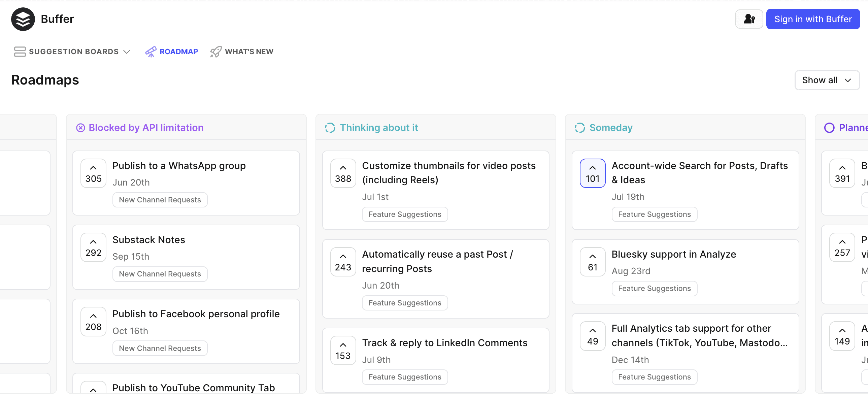This screenshot has width=868, height=394.
Task: Click the 257 votes upvote button
Action: point(842,248)
